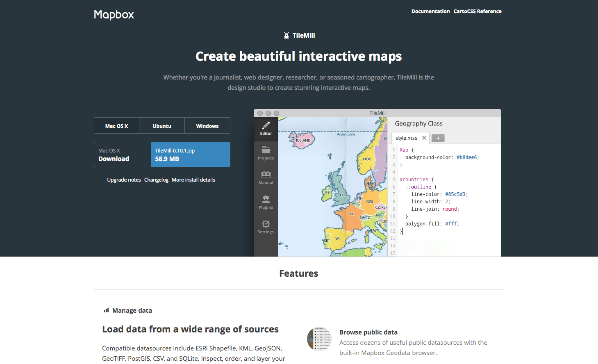Click the Browse public data heading
This screenshot has height=364, width=598.
[368, 332]
